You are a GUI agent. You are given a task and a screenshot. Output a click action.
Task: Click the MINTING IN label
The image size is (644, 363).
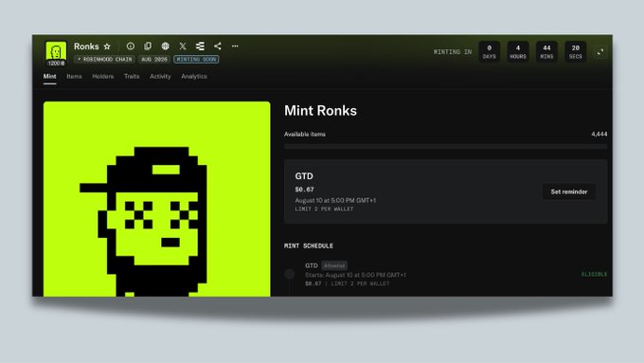pyautogui.click(x=453, y=52)
